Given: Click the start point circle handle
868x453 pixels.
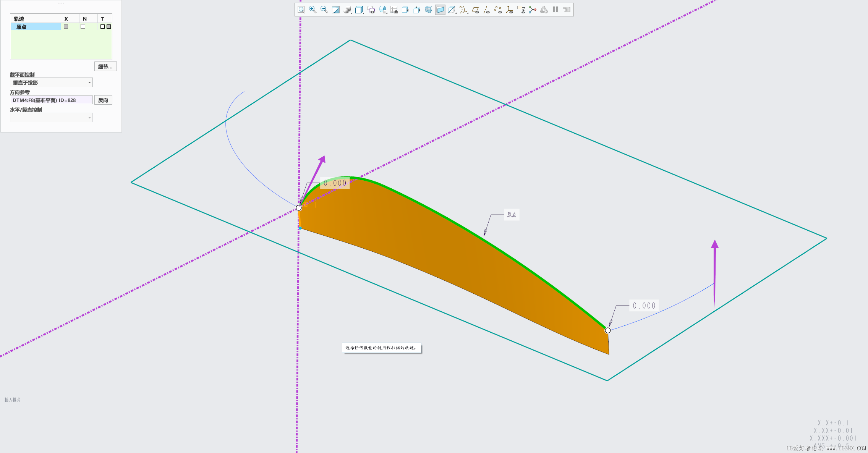Looking at the screenshot, I should (299, 208).
